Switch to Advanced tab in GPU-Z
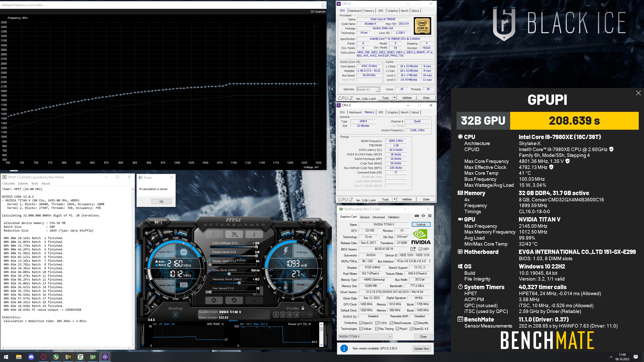 (378, 217)
